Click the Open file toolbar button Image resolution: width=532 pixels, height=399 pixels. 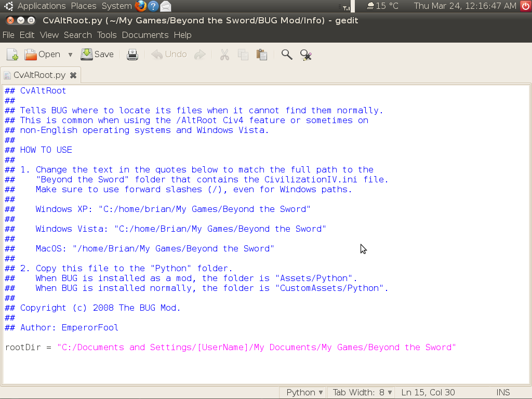click(x=43, y=55)
